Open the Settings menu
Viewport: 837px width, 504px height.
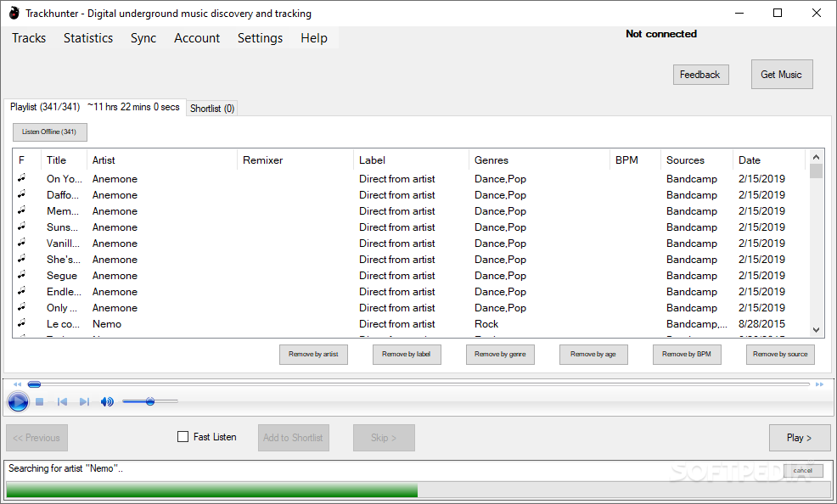[260, 38]
